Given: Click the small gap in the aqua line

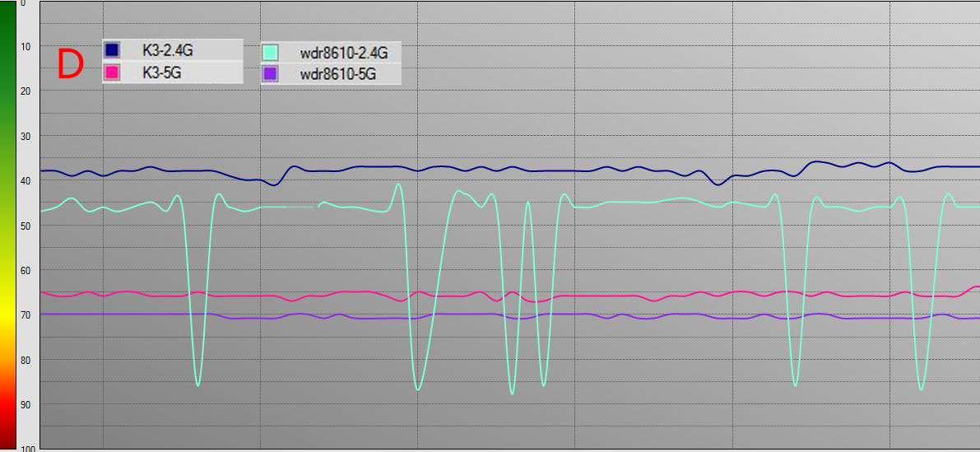Looking at the screenshot, I should point(315,206).
